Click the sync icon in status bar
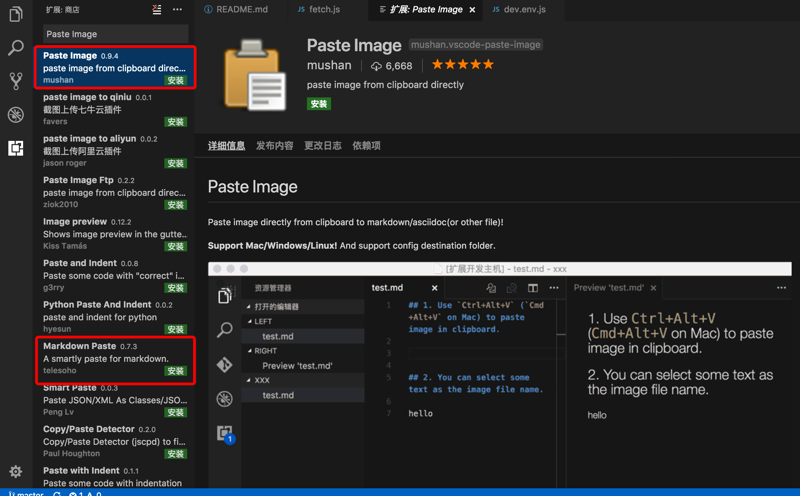Viewport: 800px width, 496px height. [x=57, y=493]
